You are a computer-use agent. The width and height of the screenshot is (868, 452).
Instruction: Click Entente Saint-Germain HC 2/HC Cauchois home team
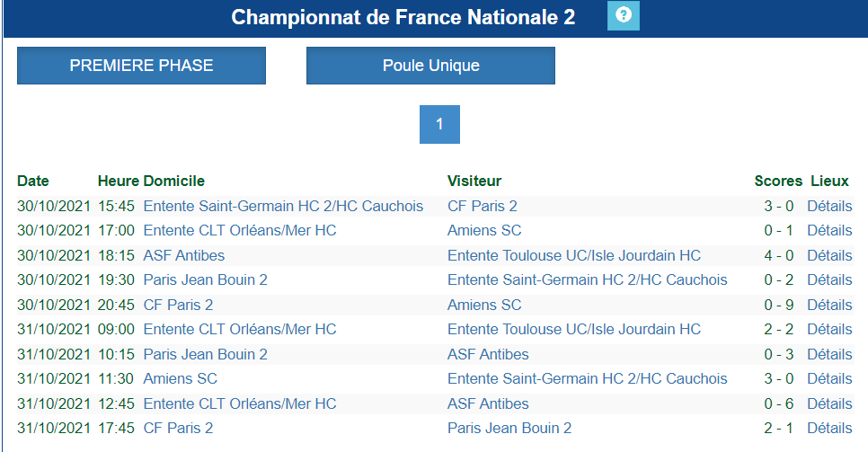pyautogui.click(x=283, y=206)
